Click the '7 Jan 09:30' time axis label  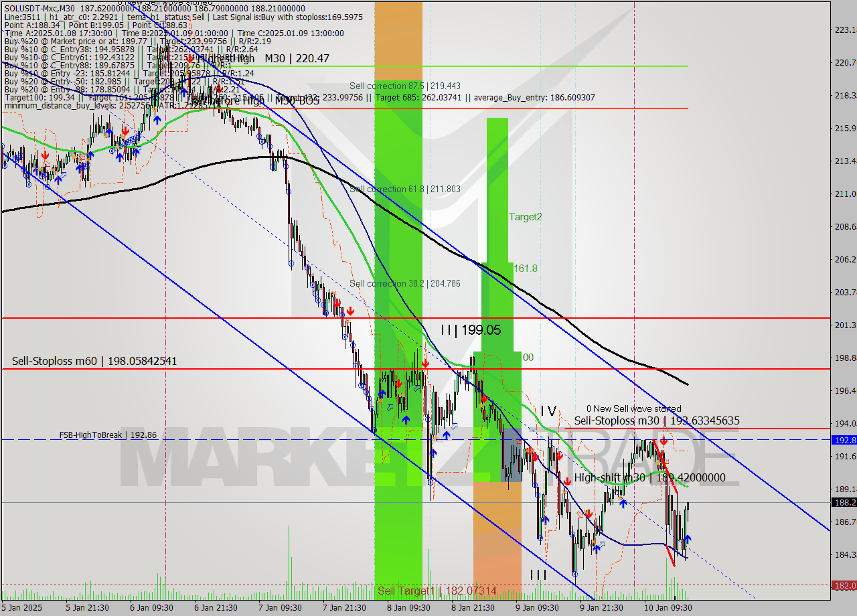click(x=281, y=608)
